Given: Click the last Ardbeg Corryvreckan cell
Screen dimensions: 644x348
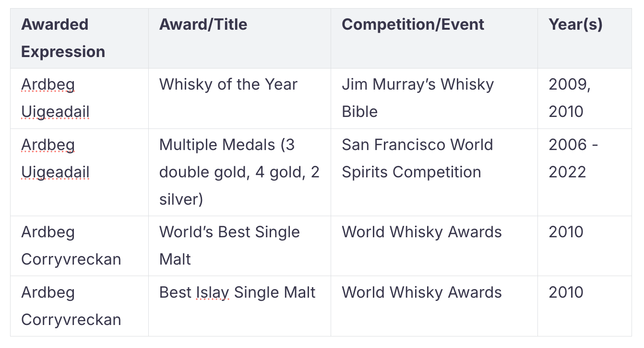Looking at the screenshot, I should coord(79,306).
